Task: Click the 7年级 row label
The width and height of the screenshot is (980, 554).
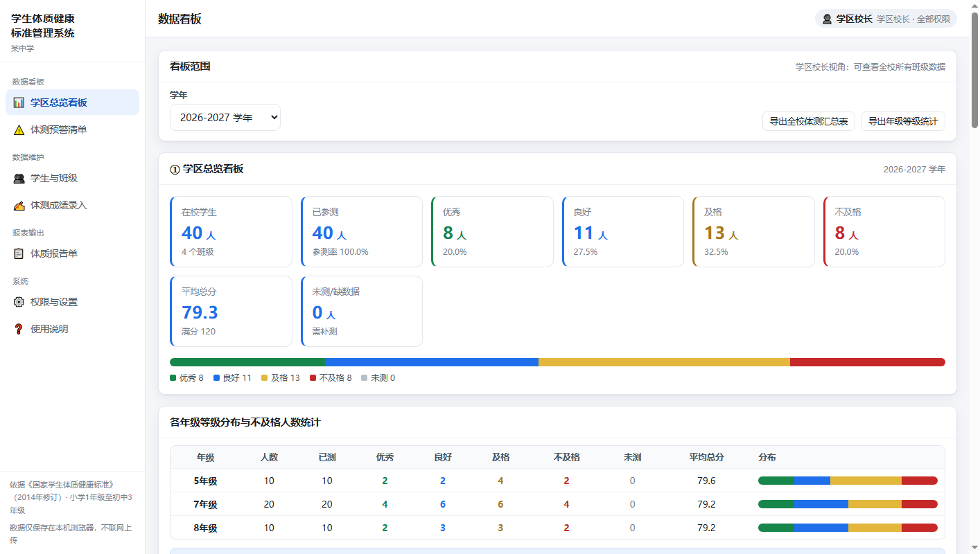Action: (205, 504)
